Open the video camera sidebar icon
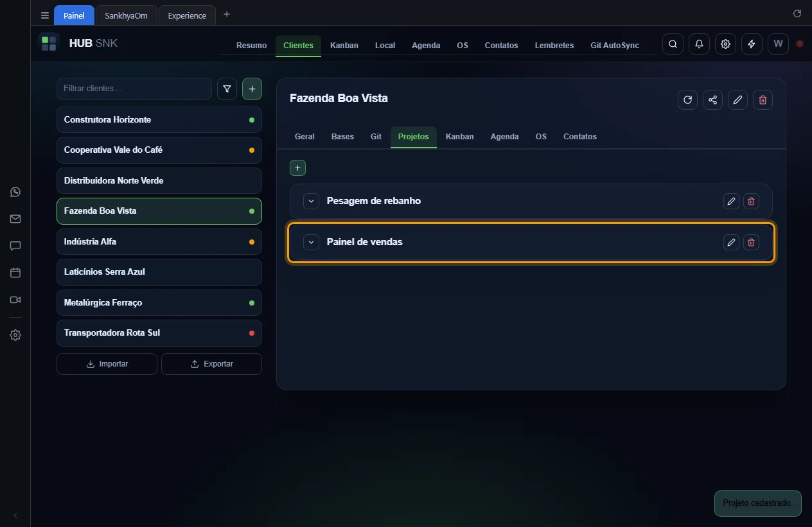 coord(15,300)
